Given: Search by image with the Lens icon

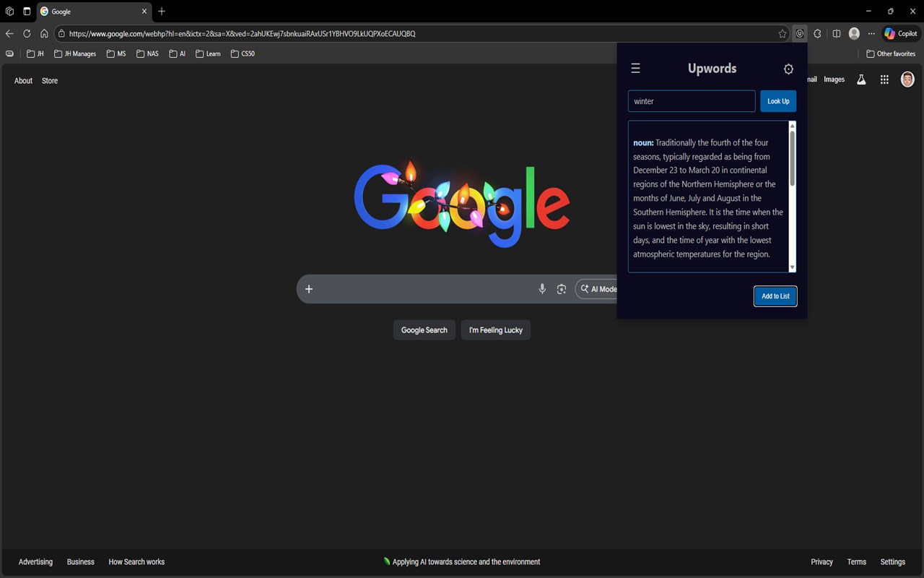Looking at the screenshot, I should click(x=562, y=289).
